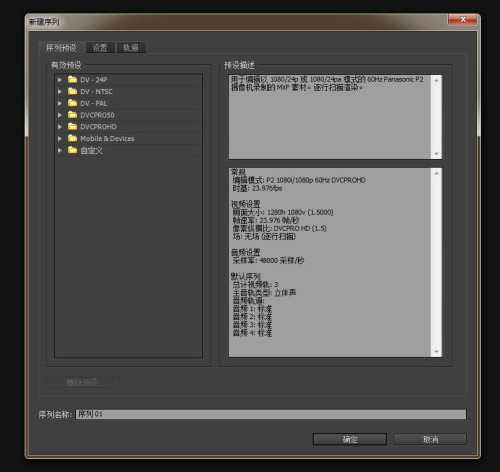This screenshot has width=500, height=472.
Task: Expand the Mobile & Devices folder
Action: pyautogui.click(x=60, y=139)
